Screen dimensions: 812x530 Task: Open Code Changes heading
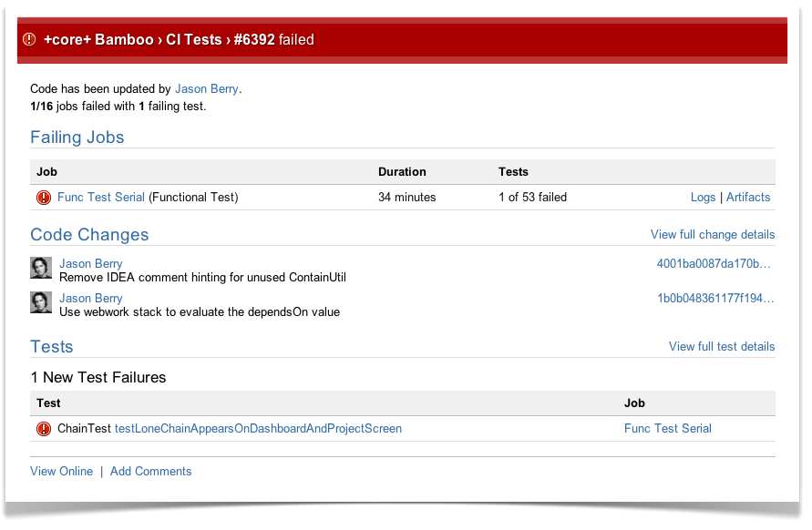click(x=89, y=234)
